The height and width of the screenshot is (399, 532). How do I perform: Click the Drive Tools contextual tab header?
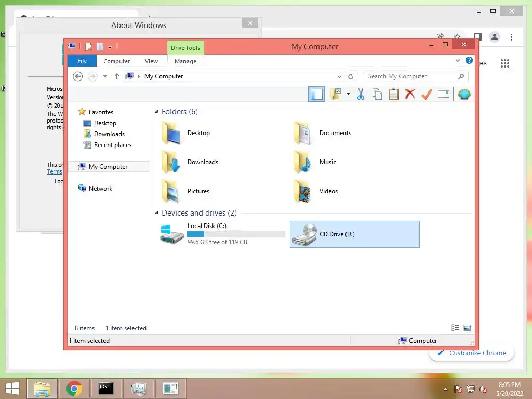[185, 48]
